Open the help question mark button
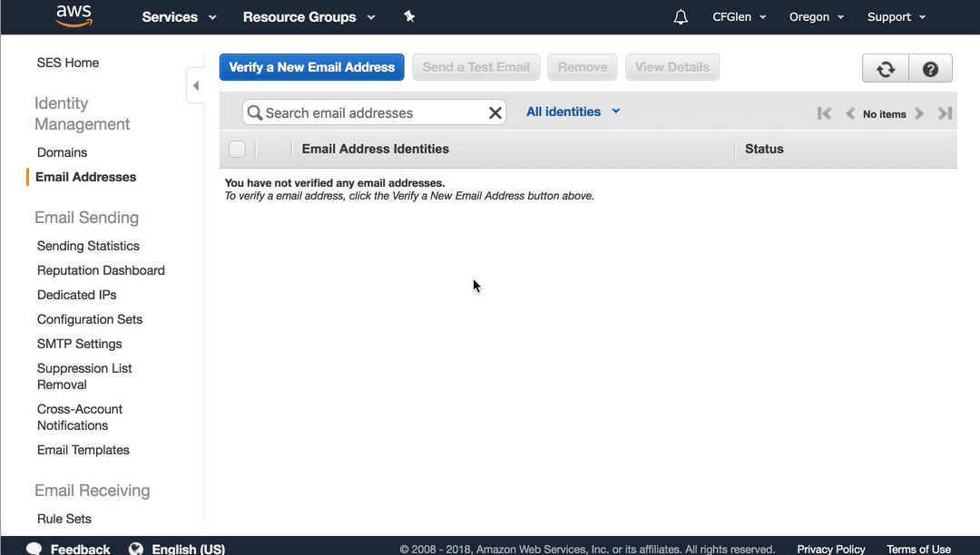This screenshot has height=555, width=980. click(930, 69)
